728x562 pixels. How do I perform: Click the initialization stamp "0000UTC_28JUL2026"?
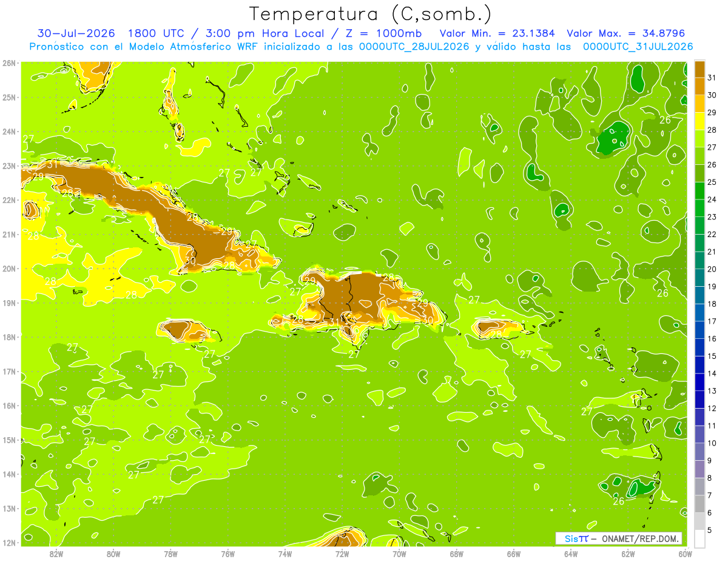pos(414,46)
